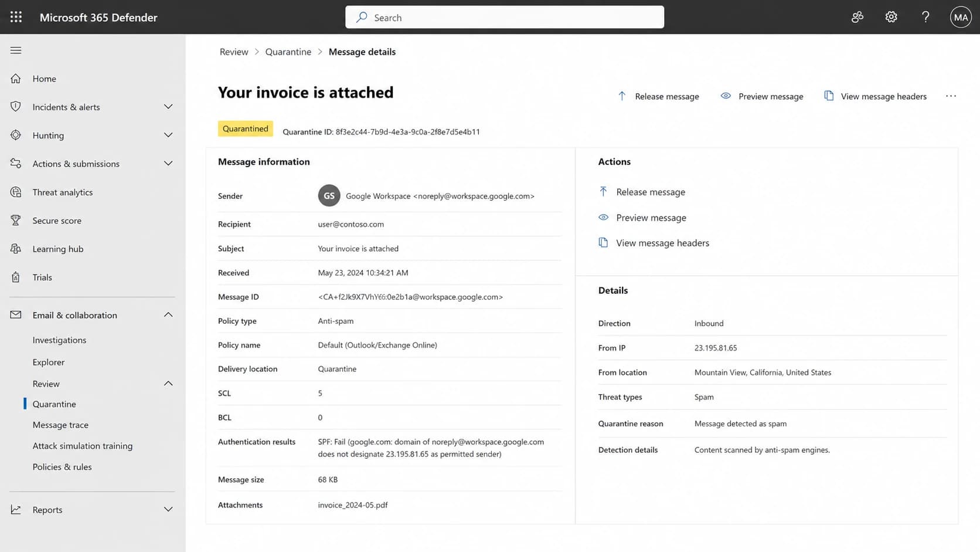
Task: Open Threat analytics in the sidebar
Action: coord(63,192)
